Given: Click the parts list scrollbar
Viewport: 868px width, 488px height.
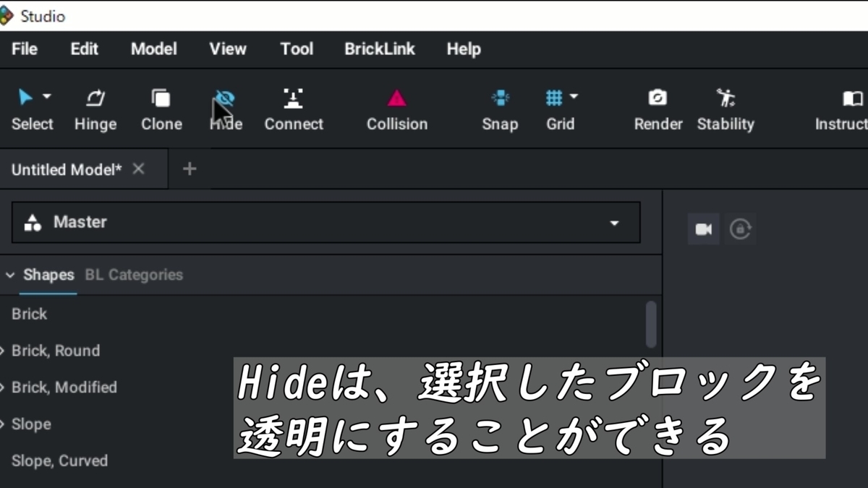Looking at the screenshot, I should pos(651,324).
